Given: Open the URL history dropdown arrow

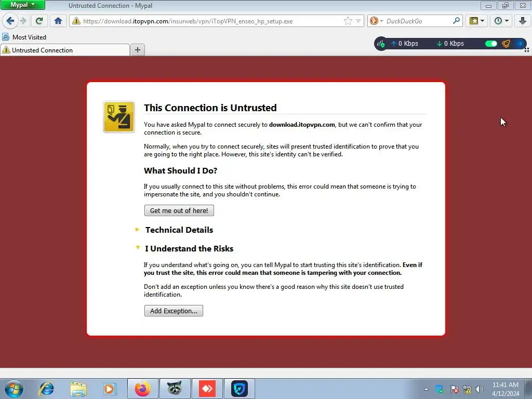Looking at the screenshot, I should tap(358, 21).
